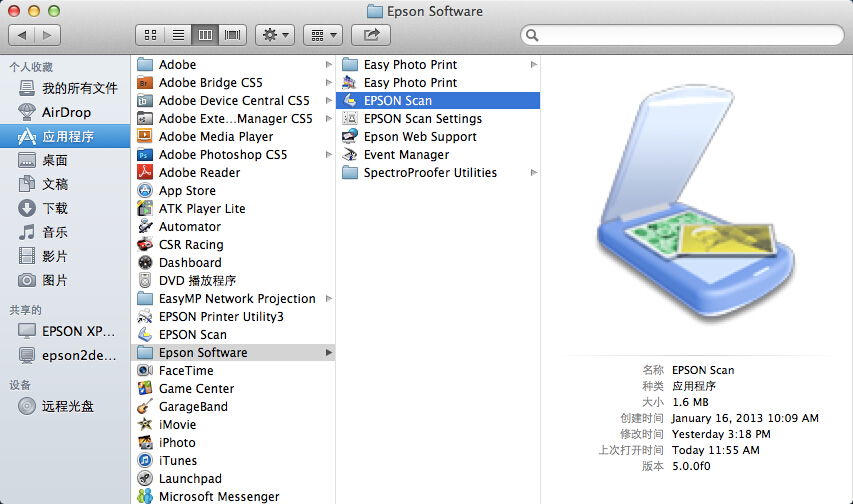Viewport: 853px width, 504px height.
Task: Click the large scanner preview image
Action: coord(696,204)
